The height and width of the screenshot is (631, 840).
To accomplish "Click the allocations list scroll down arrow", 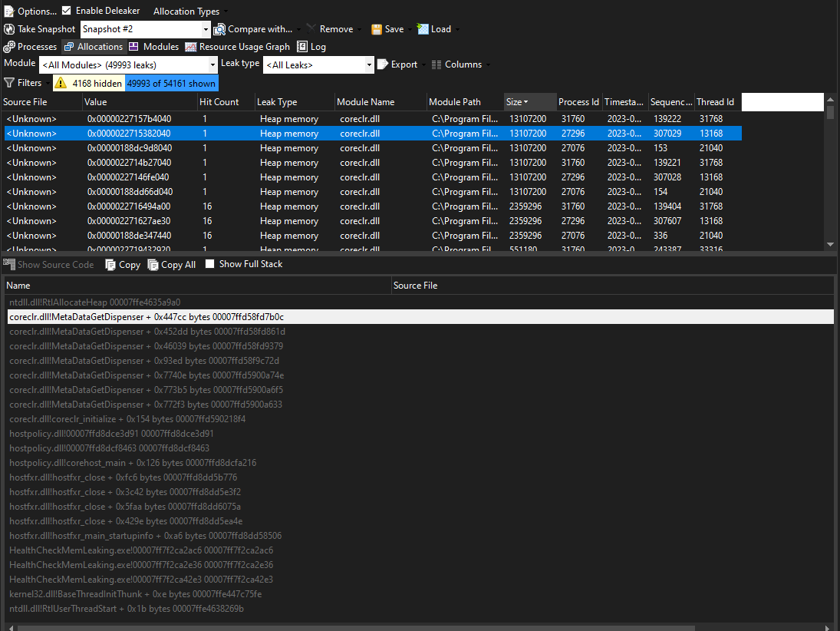I will pos(830,244).
